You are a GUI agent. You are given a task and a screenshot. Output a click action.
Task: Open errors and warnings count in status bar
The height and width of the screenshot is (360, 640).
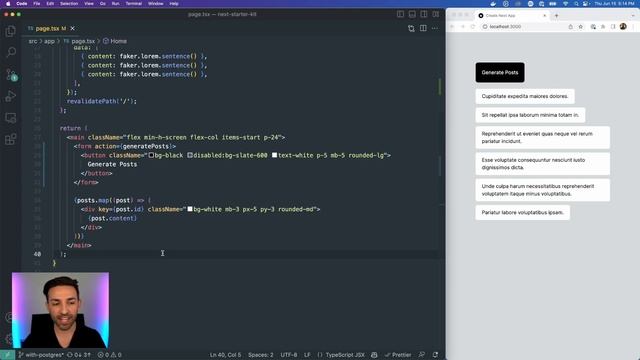coord(109,355)
